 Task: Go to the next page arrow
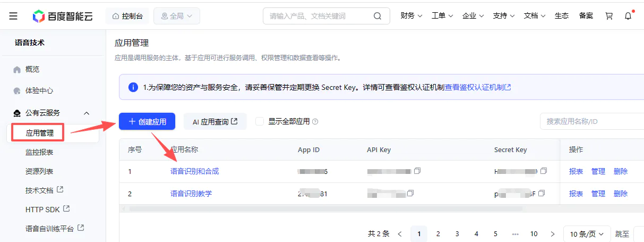553,234
